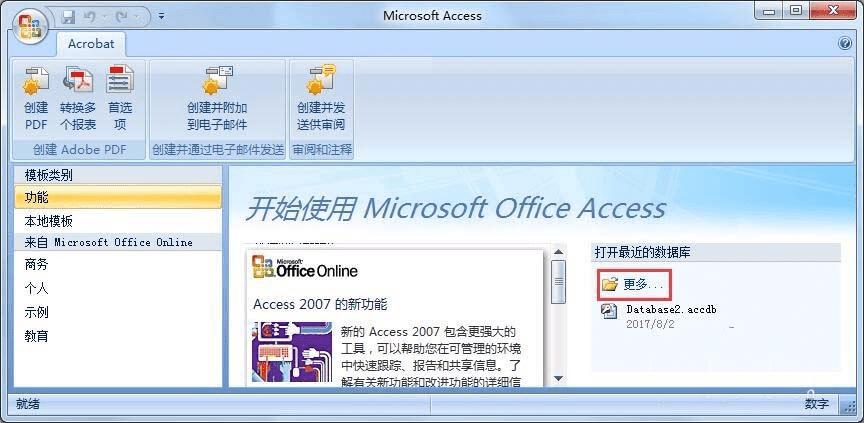864x423 pixels.
Task: Click the vertical scrollbar thumb in Office Online pane
Action: coord(558,282)
